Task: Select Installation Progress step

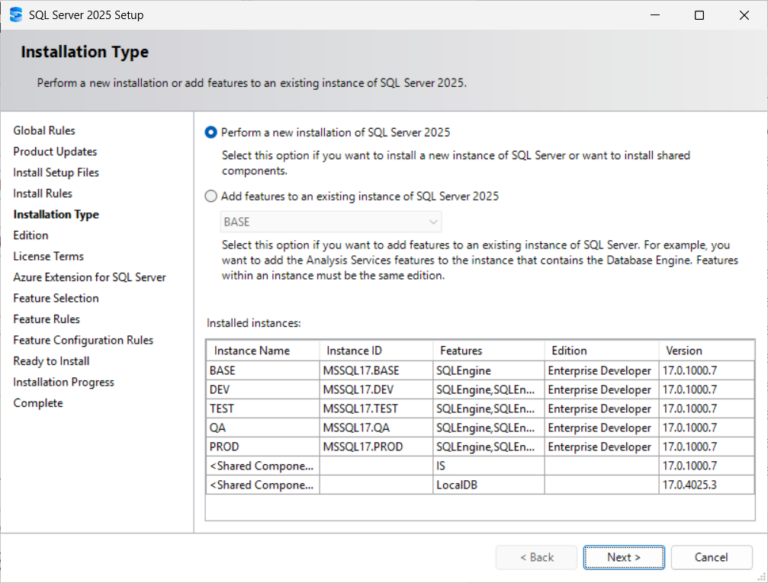Action: (64, 382)
